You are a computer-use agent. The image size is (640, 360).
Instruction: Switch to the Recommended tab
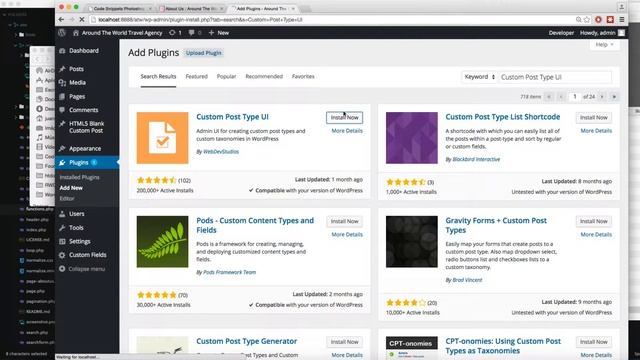click(264, 76)
